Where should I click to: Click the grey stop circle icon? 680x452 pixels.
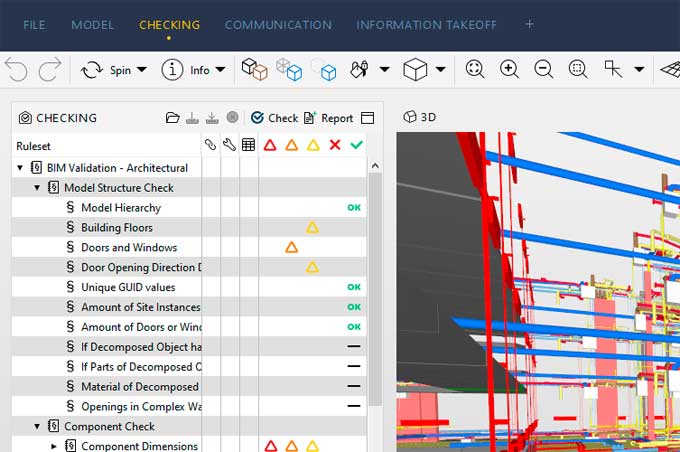[x=232, y=117]
